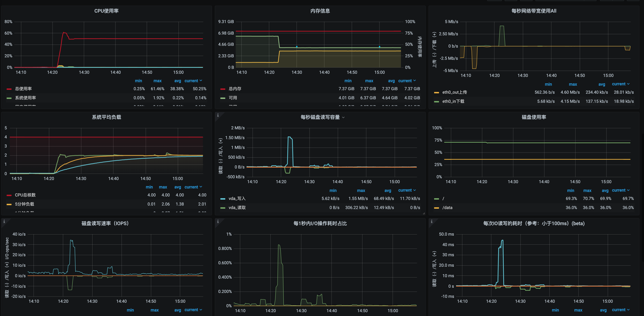The height and width of the screenshot is (316, 644).
Task: Sort 每秒网络带宽使用All legend by current column
Action: 620,84
